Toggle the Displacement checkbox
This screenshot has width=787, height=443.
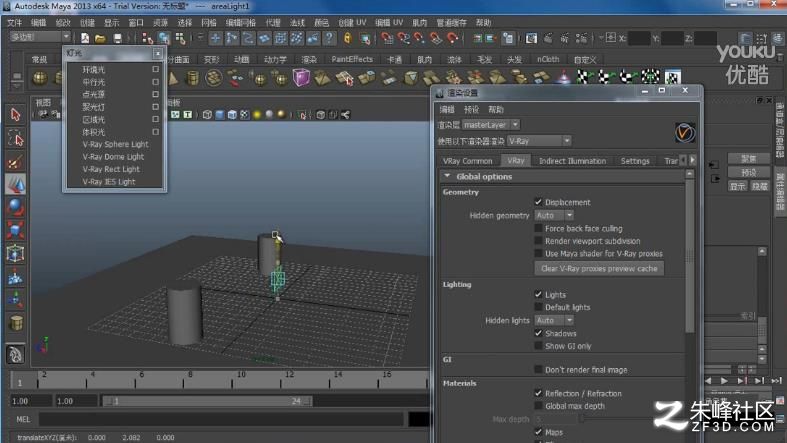(539, 202)
